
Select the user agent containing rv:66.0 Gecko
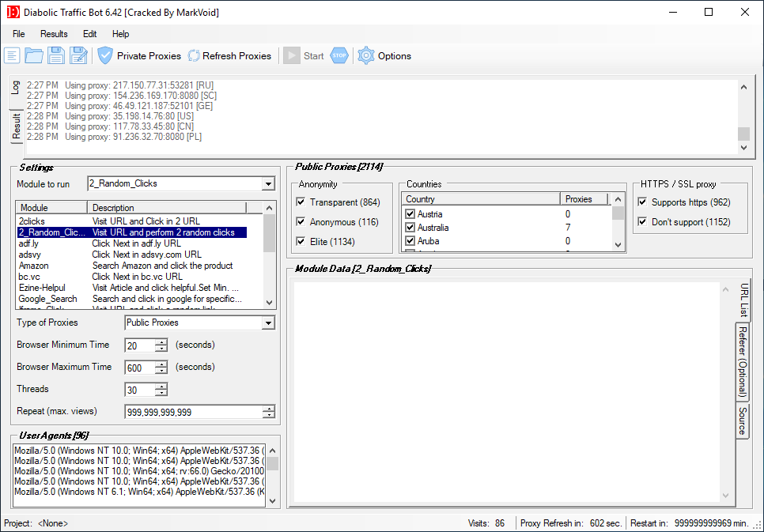[x=139, y=471]
